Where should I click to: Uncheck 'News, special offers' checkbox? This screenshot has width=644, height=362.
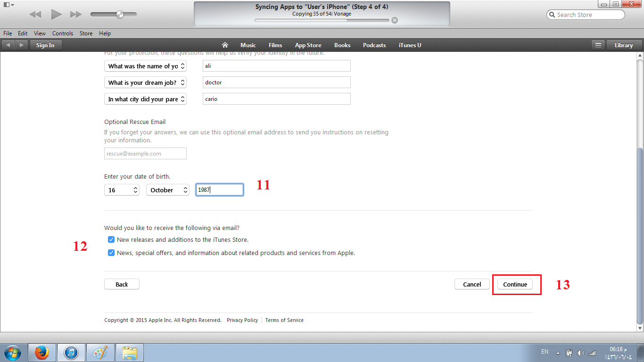click(111, 253)
